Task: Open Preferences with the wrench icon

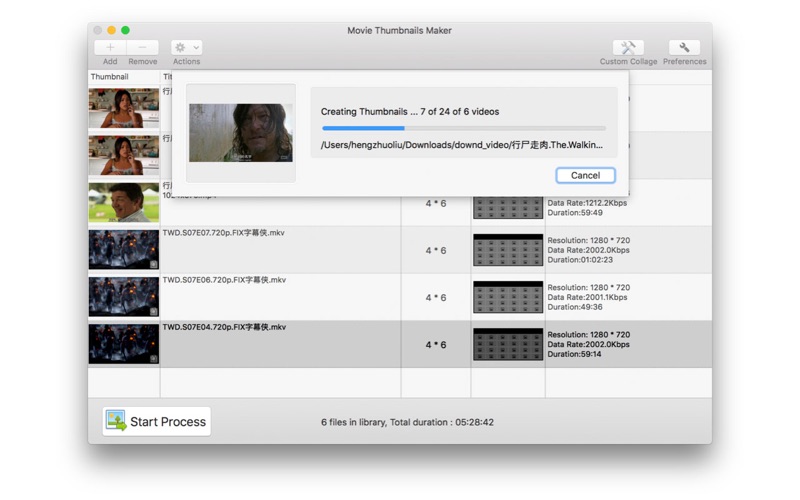Action: tap(684, 48)
